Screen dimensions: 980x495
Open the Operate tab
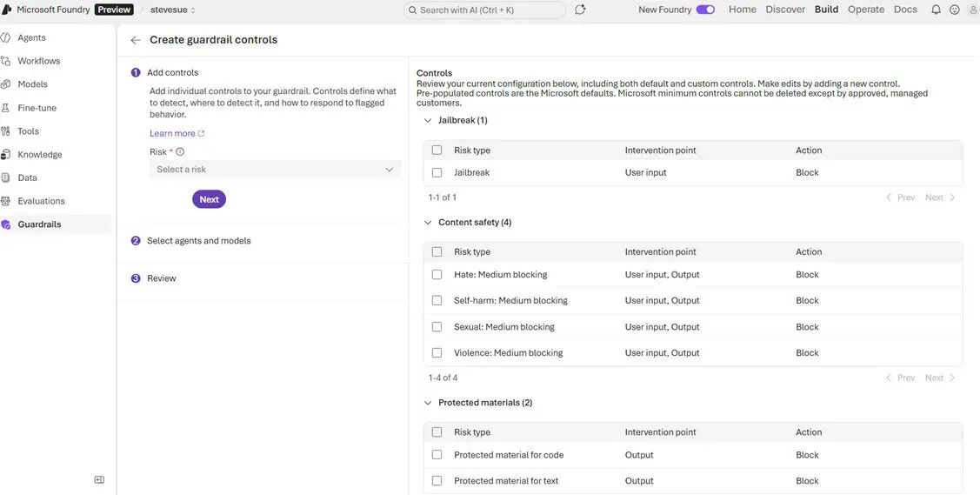click(866, 10)
